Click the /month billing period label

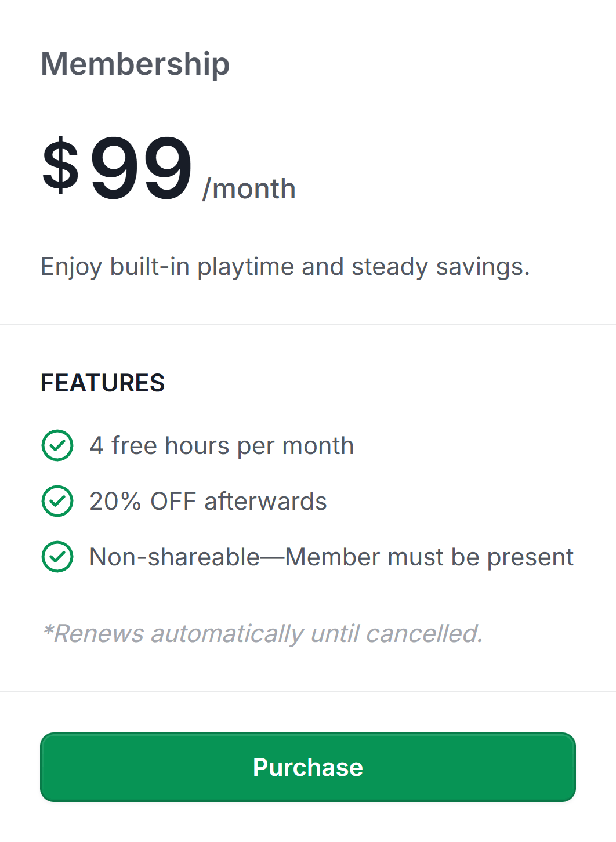coord(249,189)
